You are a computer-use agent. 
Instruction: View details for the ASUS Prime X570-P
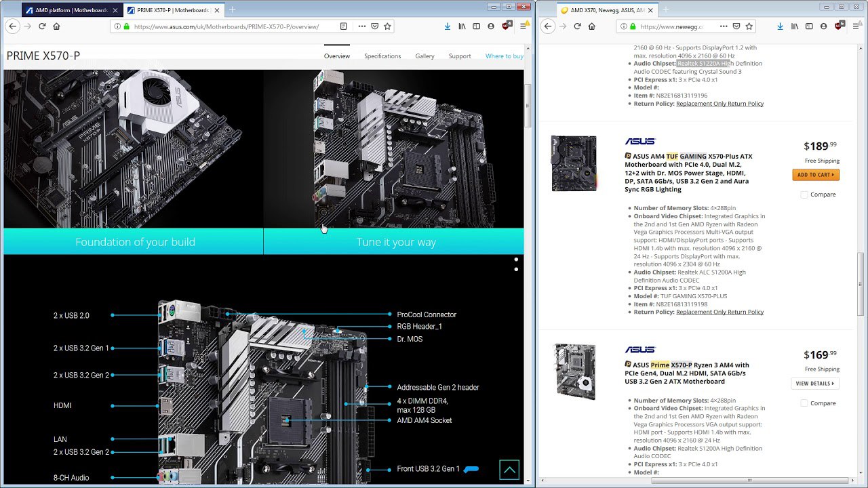[816, 384]
